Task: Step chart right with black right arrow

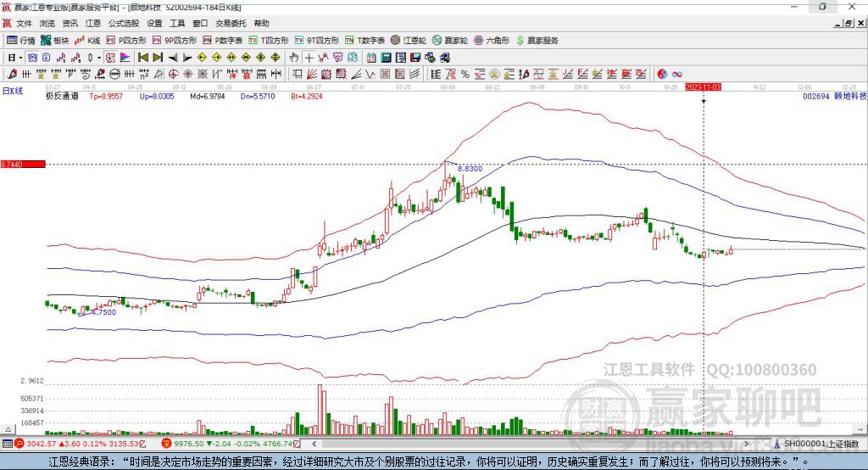Action: [x=187, y=58]
